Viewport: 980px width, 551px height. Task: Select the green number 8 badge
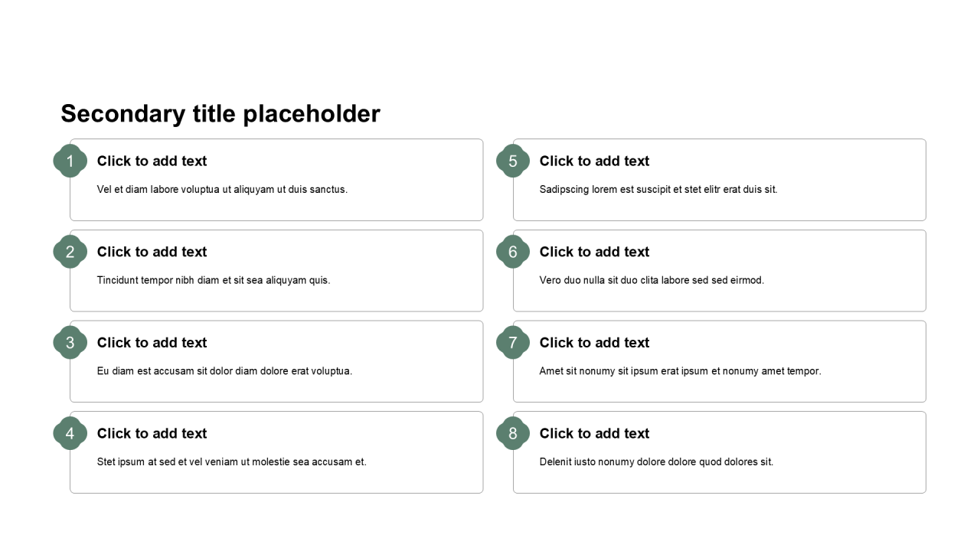513,433
